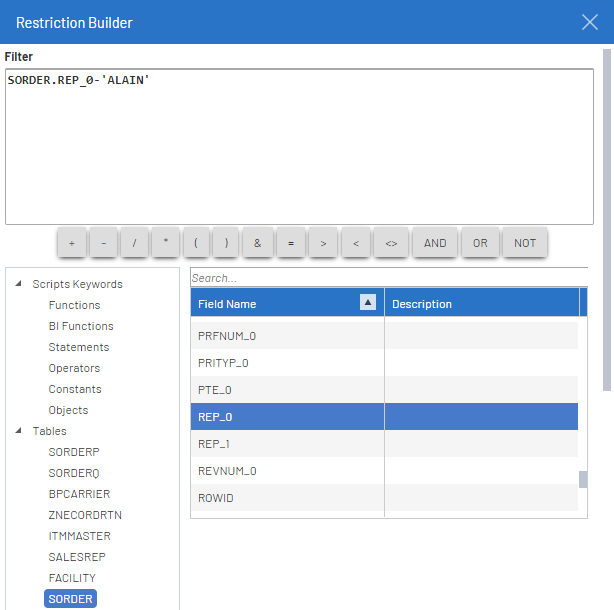Insert the equals sign operator
Image resolution: width=614 pixels, height=610 pixels.
290,243
